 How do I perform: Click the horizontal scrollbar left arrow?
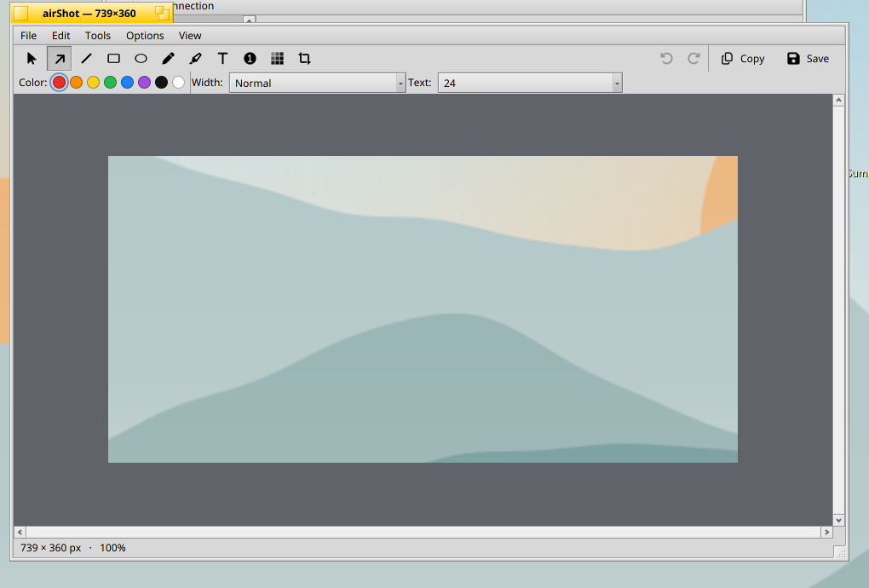coord(20,532)
